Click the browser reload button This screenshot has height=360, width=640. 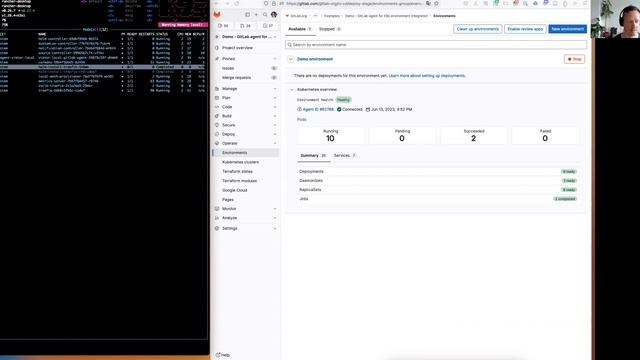tap(237, 4)
